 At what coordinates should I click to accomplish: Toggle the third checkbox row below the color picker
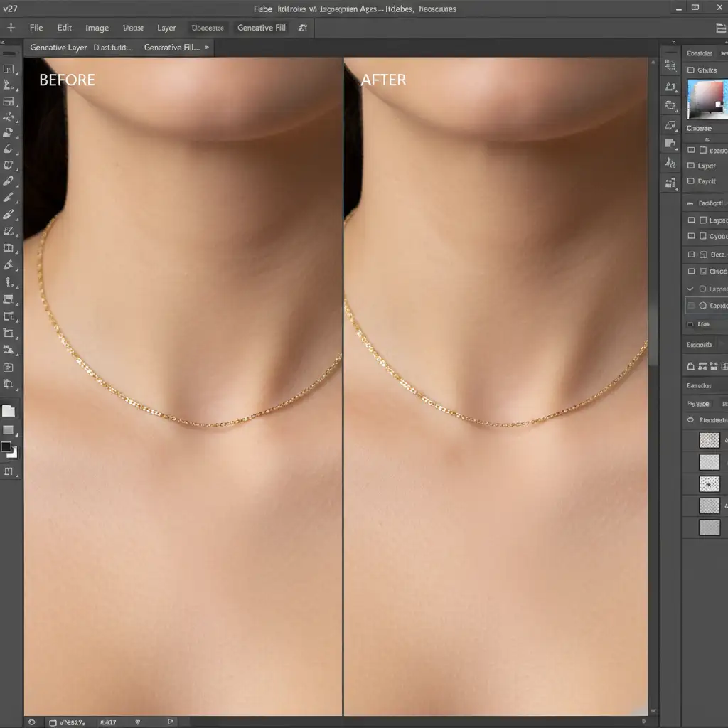point(690,181)
